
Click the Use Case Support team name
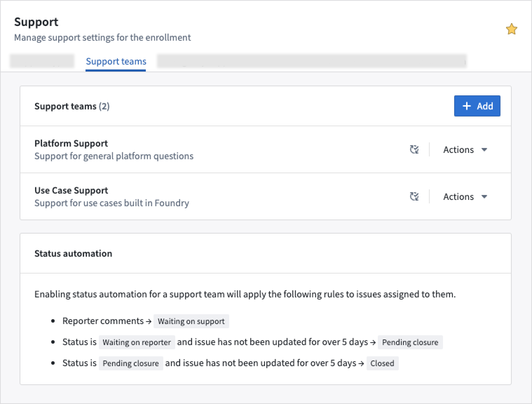[71, 190]
